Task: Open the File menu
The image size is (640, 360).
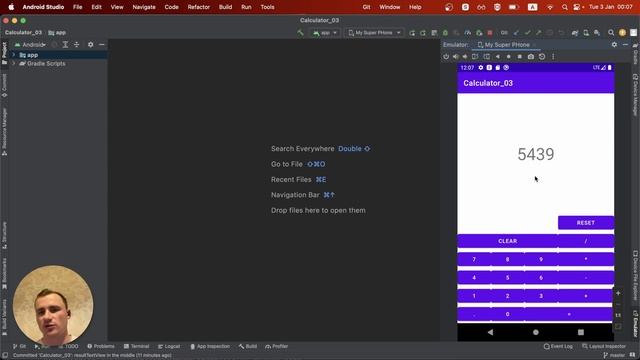Action: 78,7
